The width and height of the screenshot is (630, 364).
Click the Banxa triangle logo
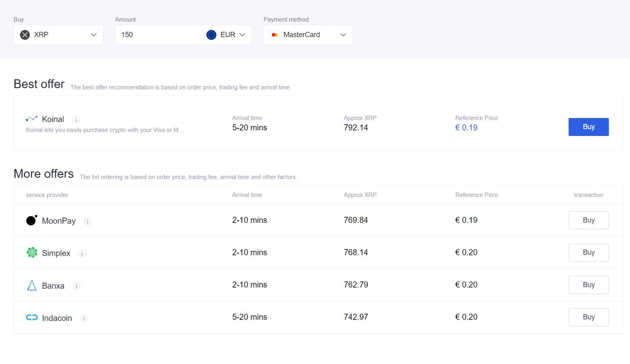(32, 285)
